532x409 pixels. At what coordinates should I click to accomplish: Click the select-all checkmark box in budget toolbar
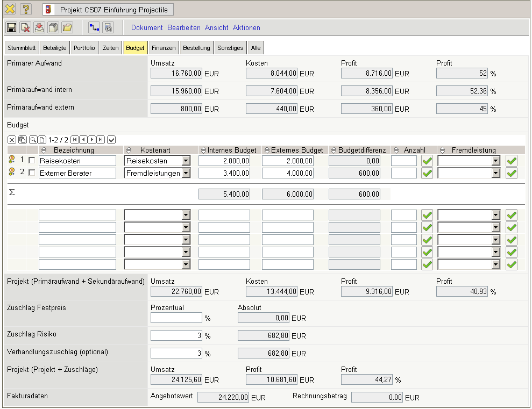[111, 140]
